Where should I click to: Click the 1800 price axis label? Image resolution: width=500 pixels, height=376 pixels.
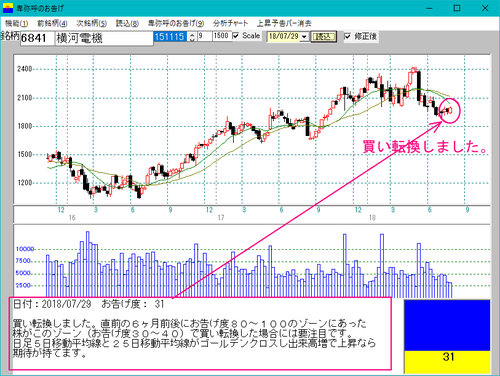click(x=25, y=126)
